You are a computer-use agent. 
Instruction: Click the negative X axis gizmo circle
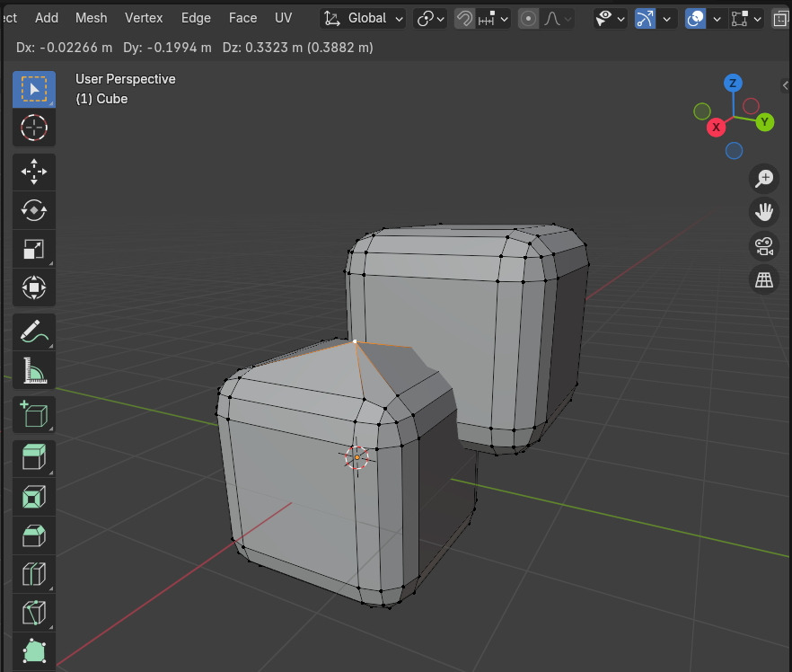[751, 106]
